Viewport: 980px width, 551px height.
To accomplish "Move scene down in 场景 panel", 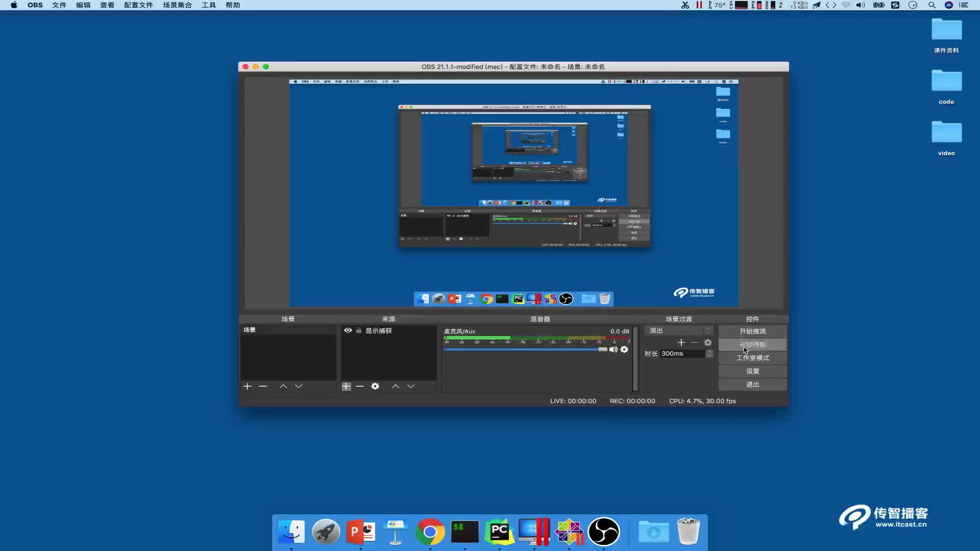I will (x=299, y=386).
